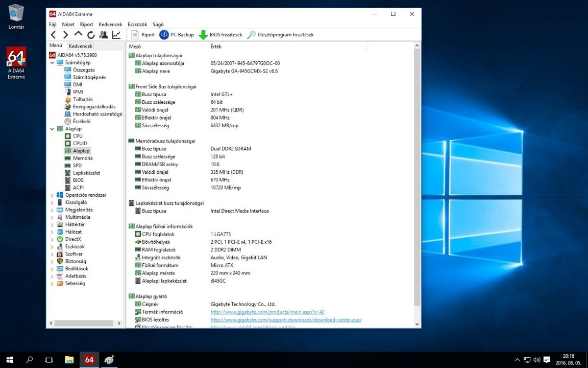Screen dimensions: 588x368
Task: Generate a Riport from toolbar
Action: [143, 35]
